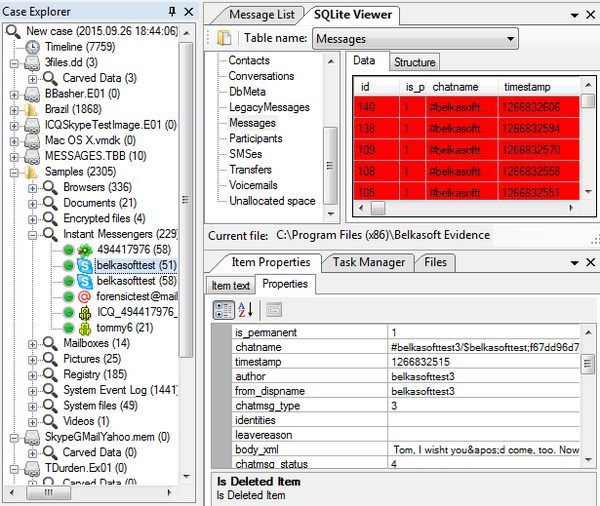Expand the Brazil folder node

point(14,110)
